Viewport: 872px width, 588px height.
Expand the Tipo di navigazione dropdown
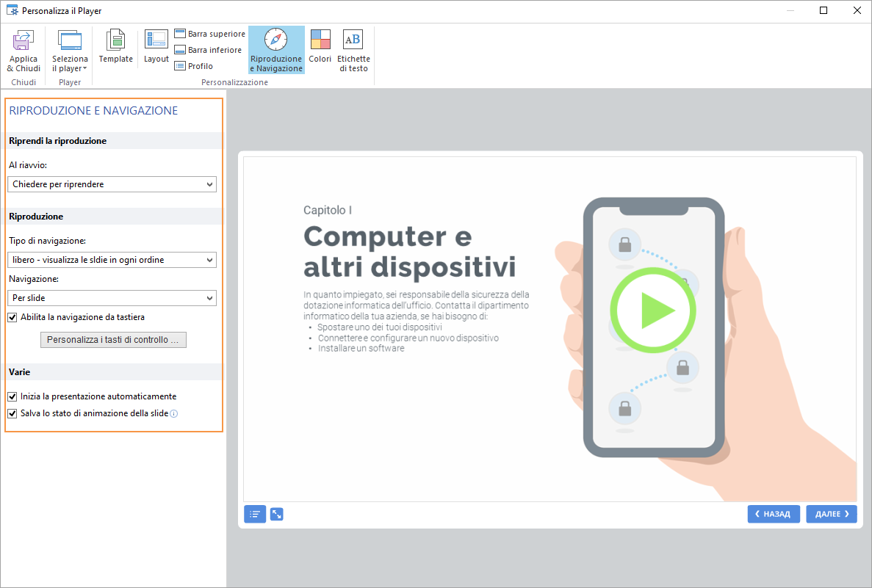112,260
